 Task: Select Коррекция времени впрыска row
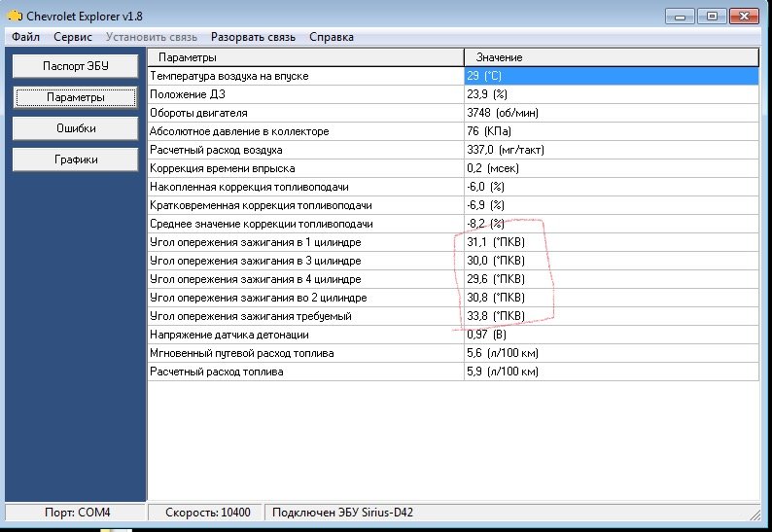click(x=453, y=168)
